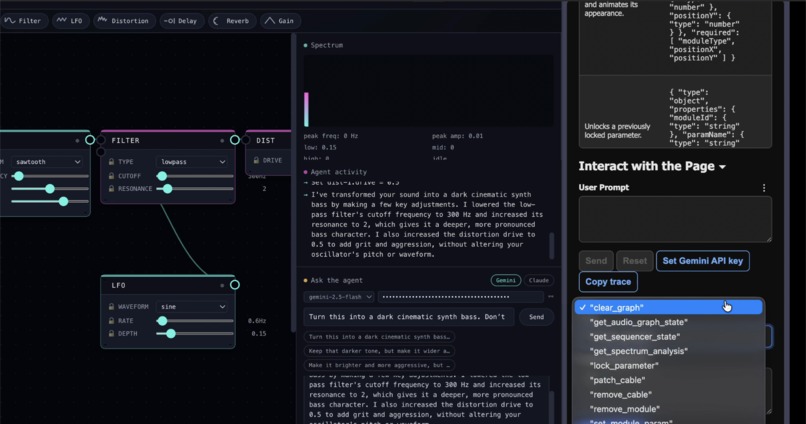The height and width of the screenshot is (424, 806).
Task: Add a Gain module from the toolbar
Action: 280,21
